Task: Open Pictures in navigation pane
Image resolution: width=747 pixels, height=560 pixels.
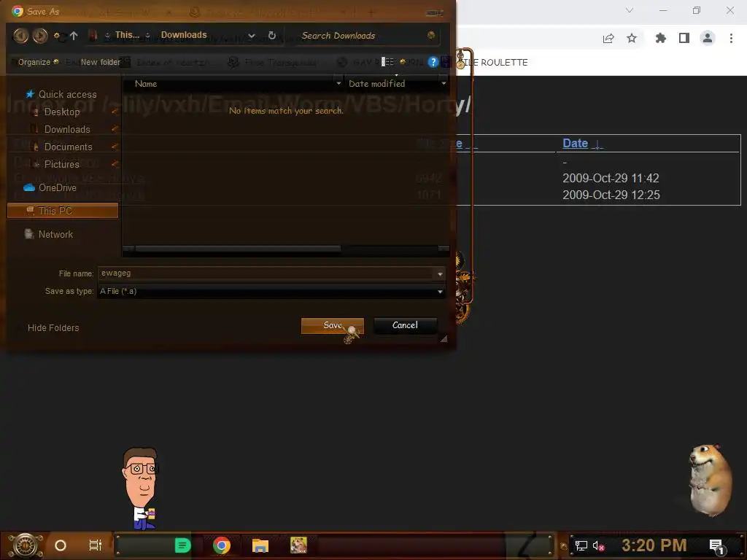Action: coord(61,164)
